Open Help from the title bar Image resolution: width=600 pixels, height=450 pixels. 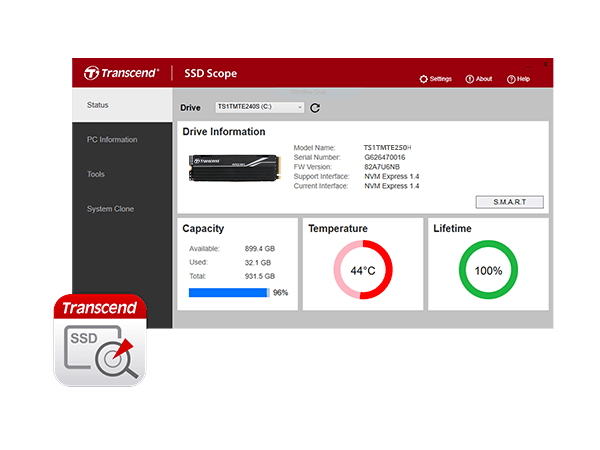511,79
